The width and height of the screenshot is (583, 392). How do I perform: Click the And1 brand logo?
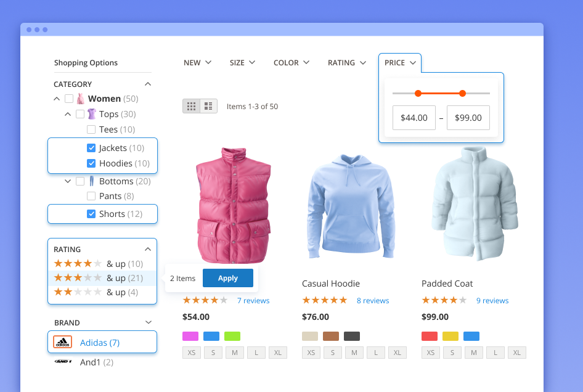tap(62, 362)
